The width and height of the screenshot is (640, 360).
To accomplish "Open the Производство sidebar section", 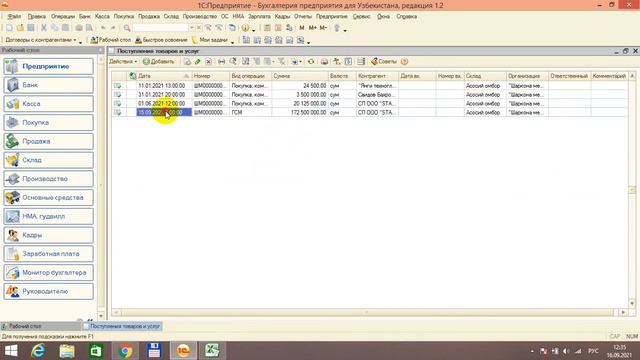I will [49, 179].
